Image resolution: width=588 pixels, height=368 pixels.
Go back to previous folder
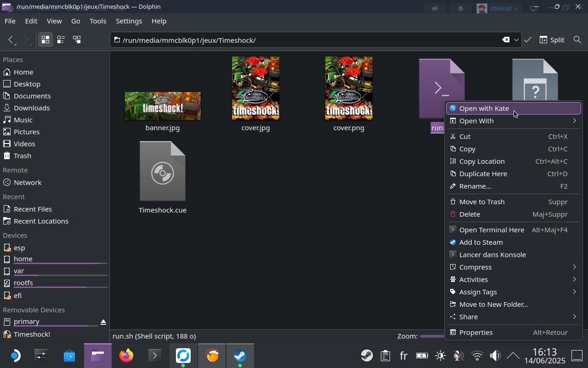11,40
